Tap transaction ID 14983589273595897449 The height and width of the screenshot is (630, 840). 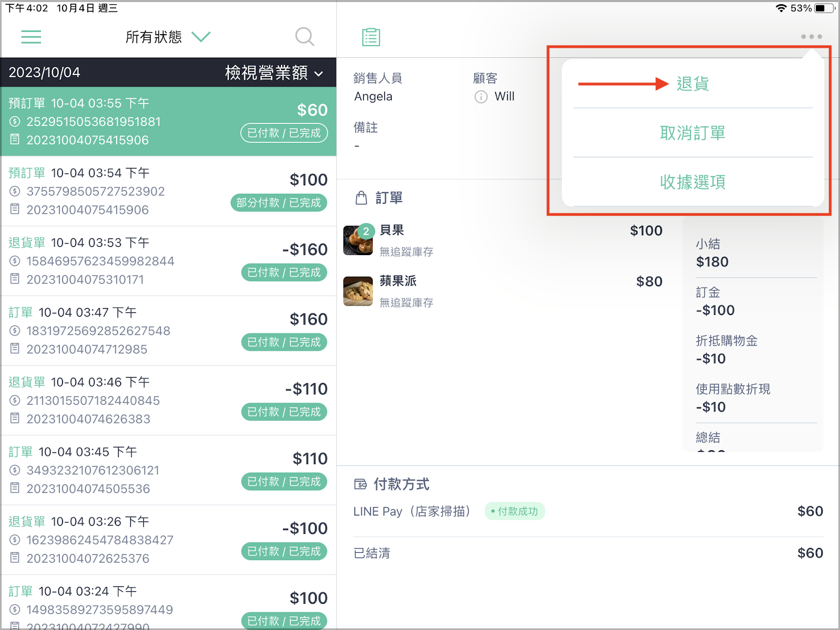click(100, 610)
